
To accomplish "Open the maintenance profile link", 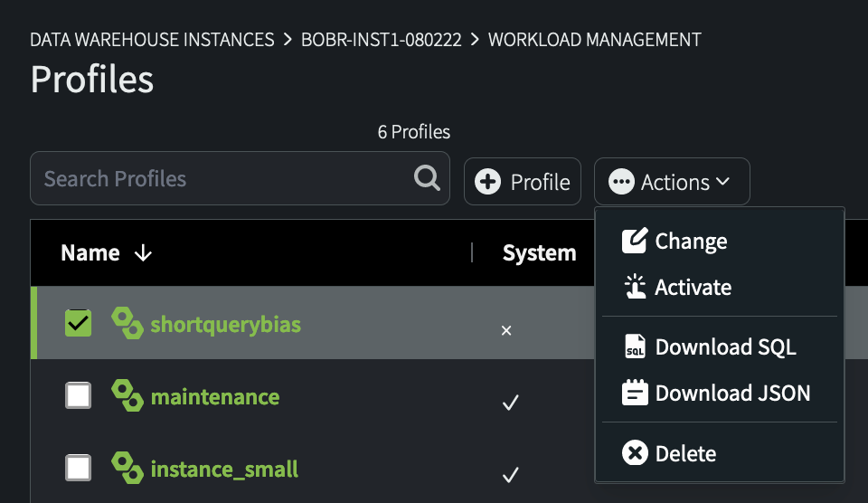I will click(214, 396).
